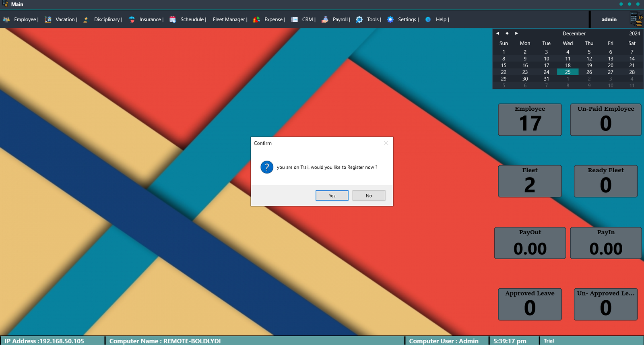
Task: Jump to today using calendar diamond
Action: click(x=507, y=33)
